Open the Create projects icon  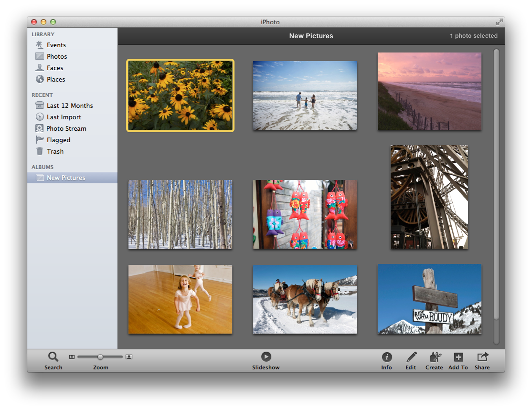[435, 357]
